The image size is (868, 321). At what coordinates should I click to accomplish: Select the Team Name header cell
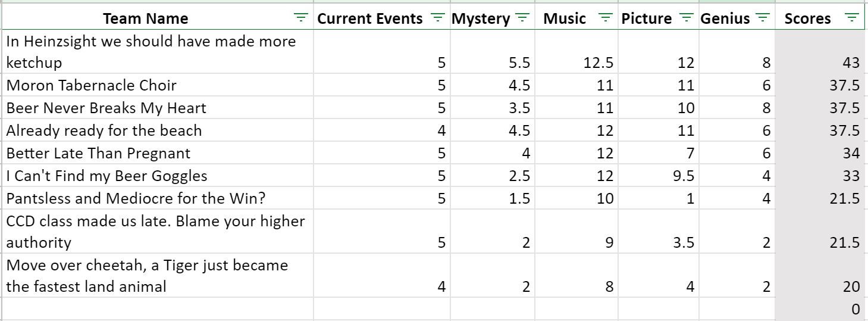click(157, 18)
